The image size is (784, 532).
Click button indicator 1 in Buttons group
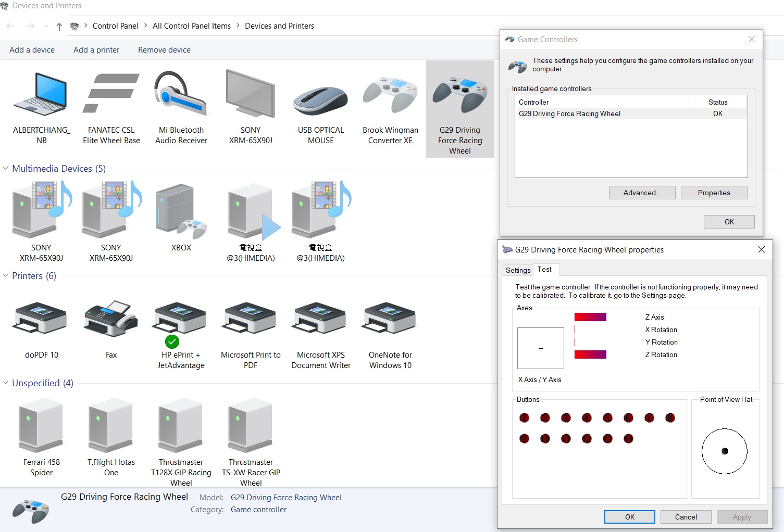pos(524,417)
